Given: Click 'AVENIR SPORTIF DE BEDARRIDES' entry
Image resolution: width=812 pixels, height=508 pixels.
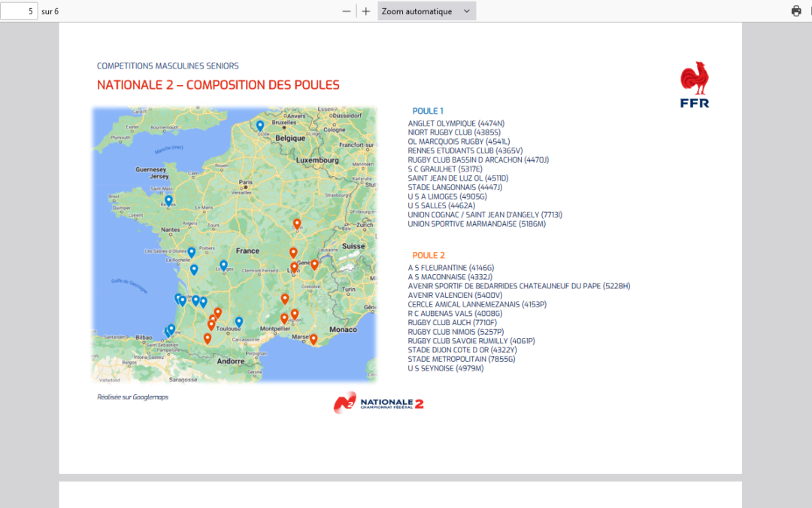Looking at the screenshot, I should click(519, 286).
